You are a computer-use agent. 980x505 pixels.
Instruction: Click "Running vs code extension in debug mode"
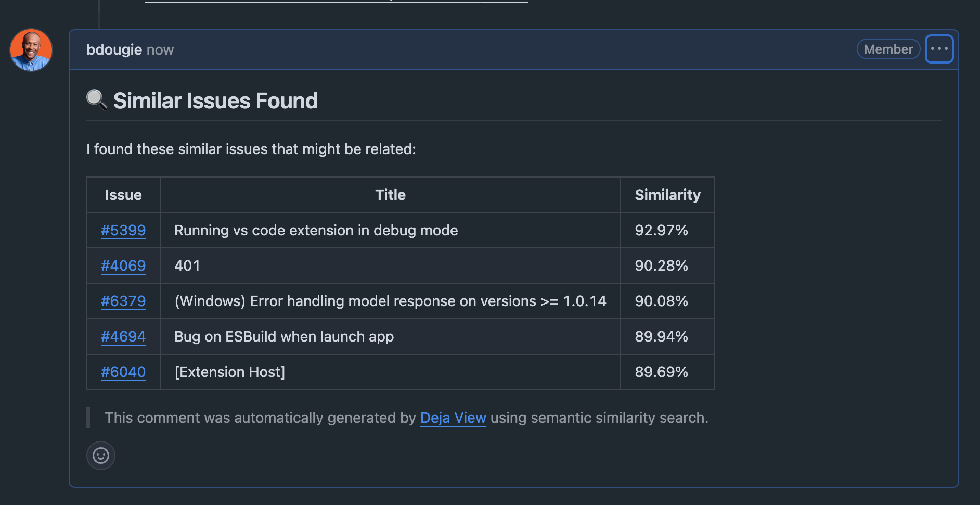click(x=316, y=230)
